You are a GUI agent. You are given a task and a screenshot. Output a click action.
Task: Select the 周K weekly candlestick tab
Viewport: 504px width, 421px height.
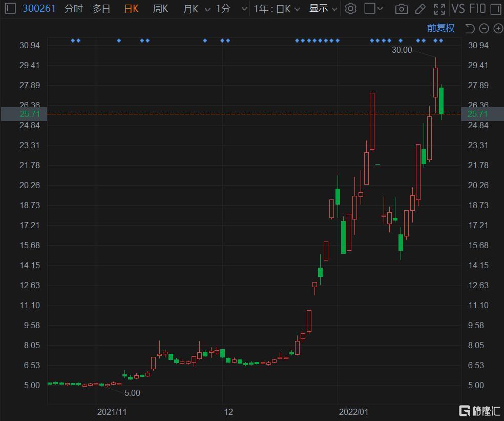click(160, 8)
